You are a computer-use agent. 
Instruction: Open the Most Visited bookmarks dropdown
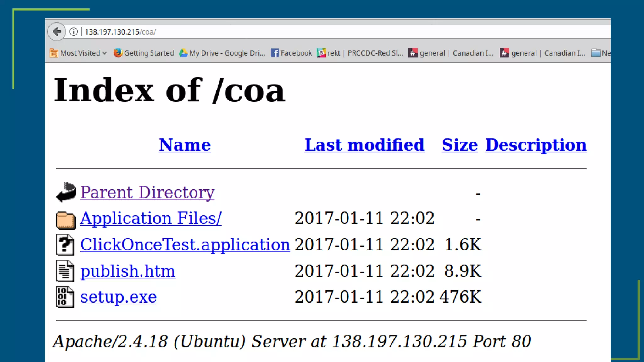tap(79, 53)
